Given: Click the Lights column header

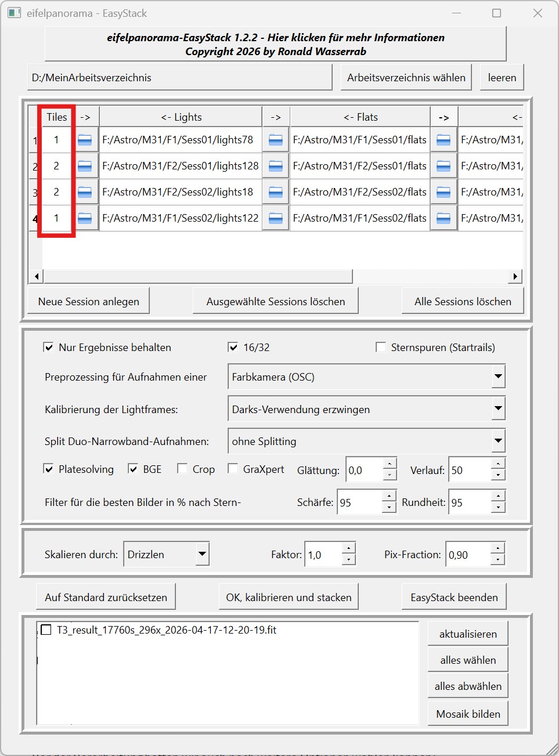Looking at the screenshot, I should (x=181, y=117).
